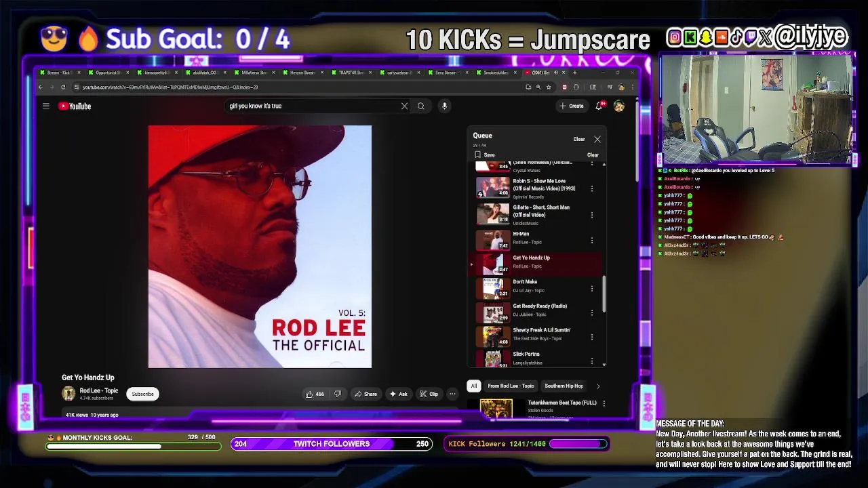Open a new browser tab with plus
The height and width of the screenshot is (488, 868).
(x=575, y=73)
